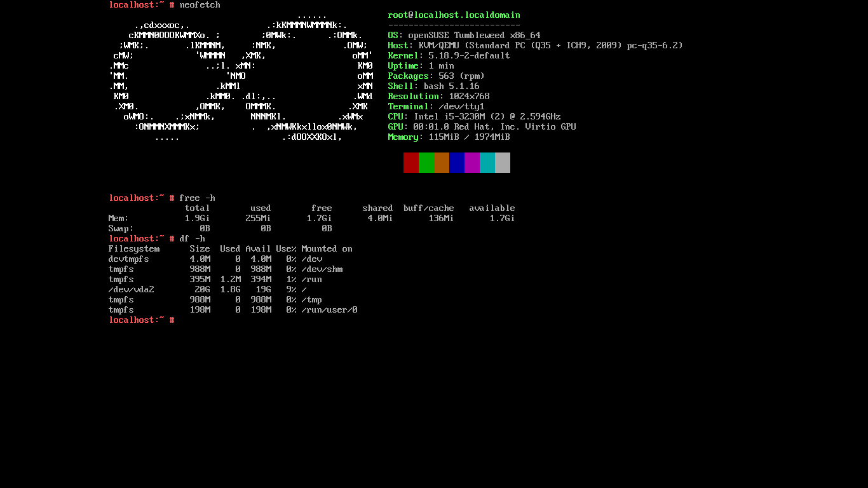Click used value '1.8G'
The width and height of the screenshot is (868, 488).
(x=231, y=290)
